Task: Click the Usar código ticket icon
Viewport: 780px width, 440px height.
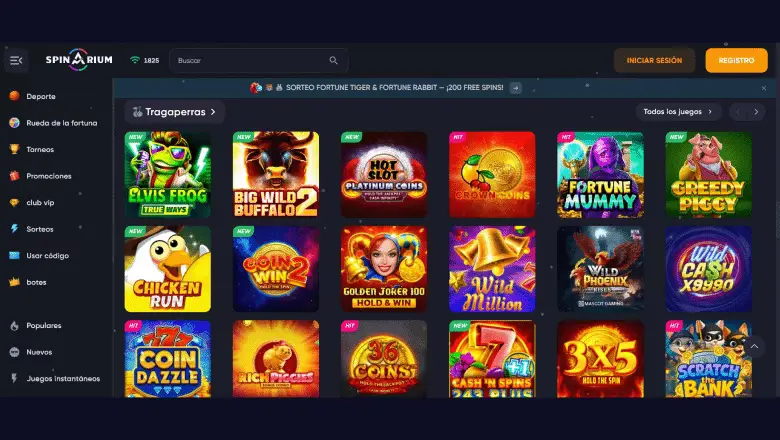Action: coord(14,256)
